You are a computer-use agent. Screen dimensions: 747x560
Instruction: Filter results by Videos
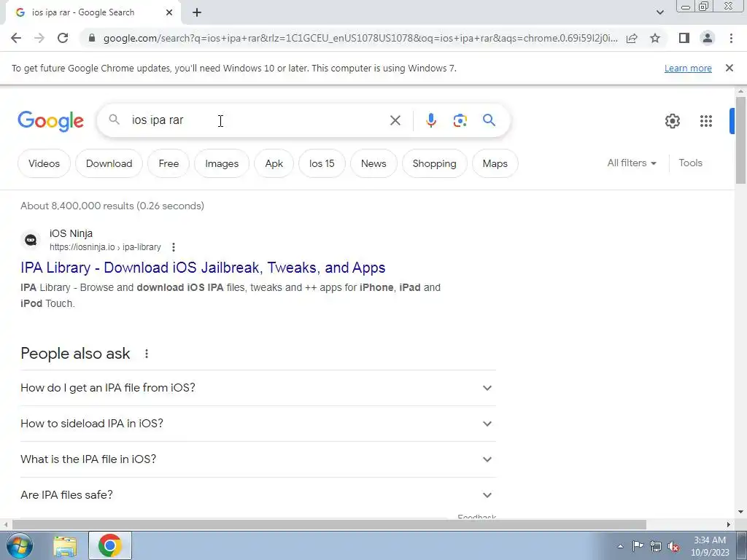pos(44,163)
